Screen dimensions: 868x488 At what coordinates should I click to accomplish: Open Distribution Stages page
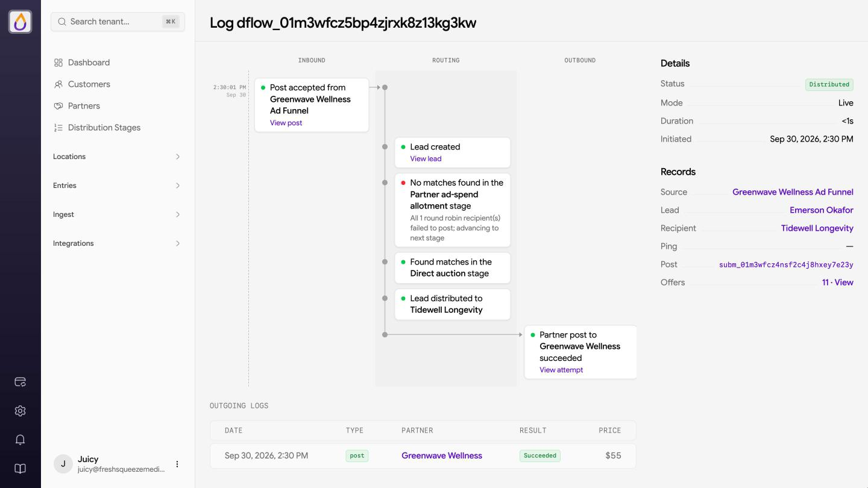[104, 128]
